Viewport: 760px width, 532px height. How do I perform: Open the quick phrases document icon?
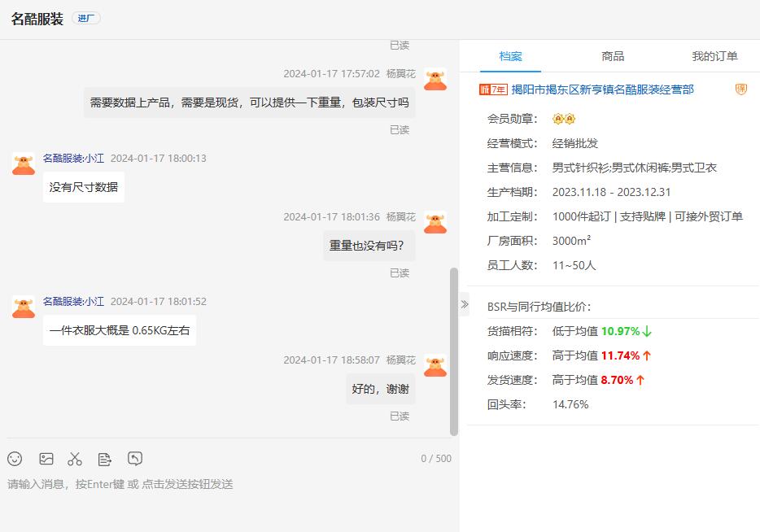click(105, 459)
